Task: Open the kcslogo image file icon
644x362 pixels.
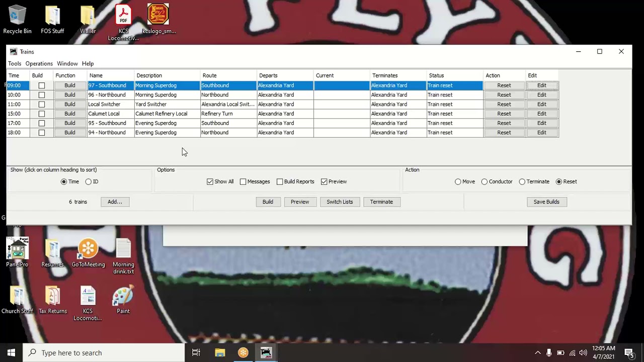Action: pyautogui.click(x=158, y=20)
